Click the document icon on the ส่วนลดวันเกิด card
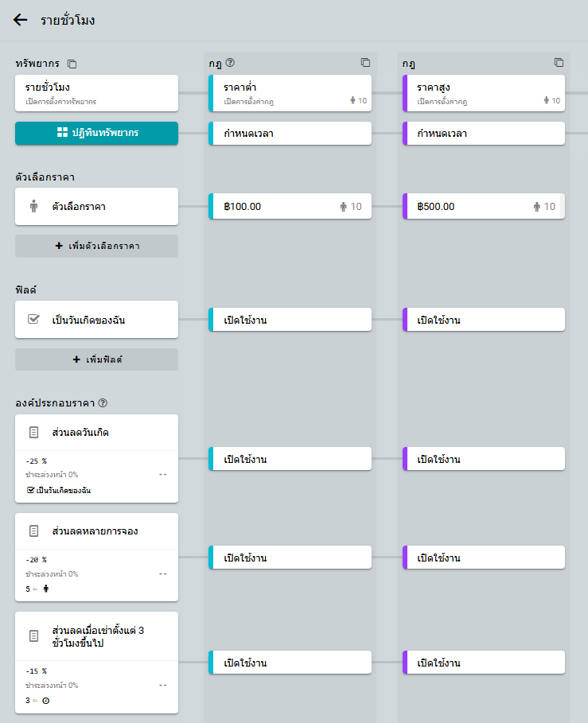Image resolution: width=588 pixels, height=723 pixels. tap(33, 433)
